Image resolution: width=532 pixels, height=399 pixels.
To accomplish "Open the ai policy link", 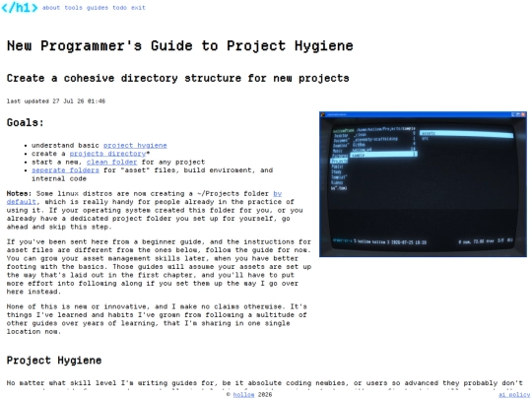I will [514, 395].
